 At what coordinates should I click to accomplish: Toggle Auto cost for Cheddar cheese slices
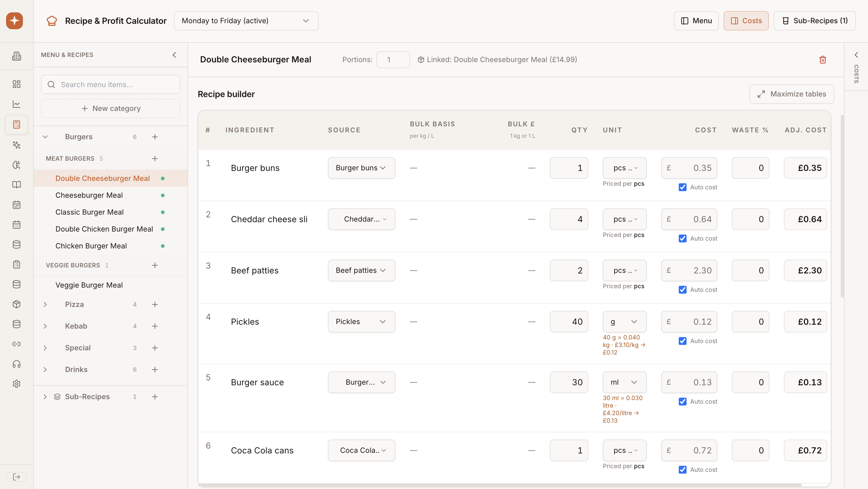(x=682, y=238)
